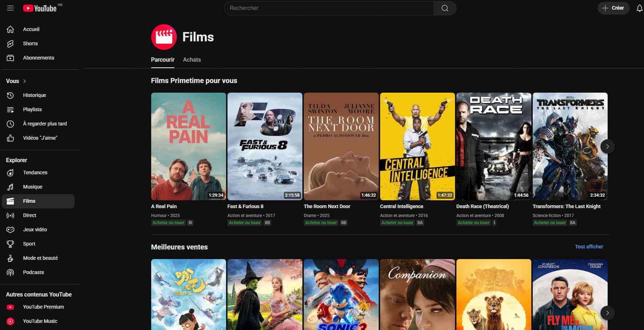Click the Direct live icon
This screenshot has width=644, height=330.
10,215
